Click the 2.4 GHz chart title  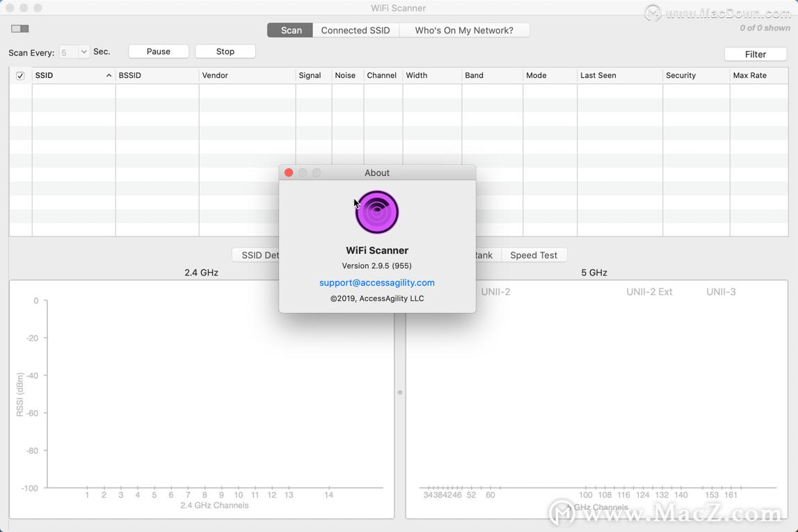click(x=202, y=273)
